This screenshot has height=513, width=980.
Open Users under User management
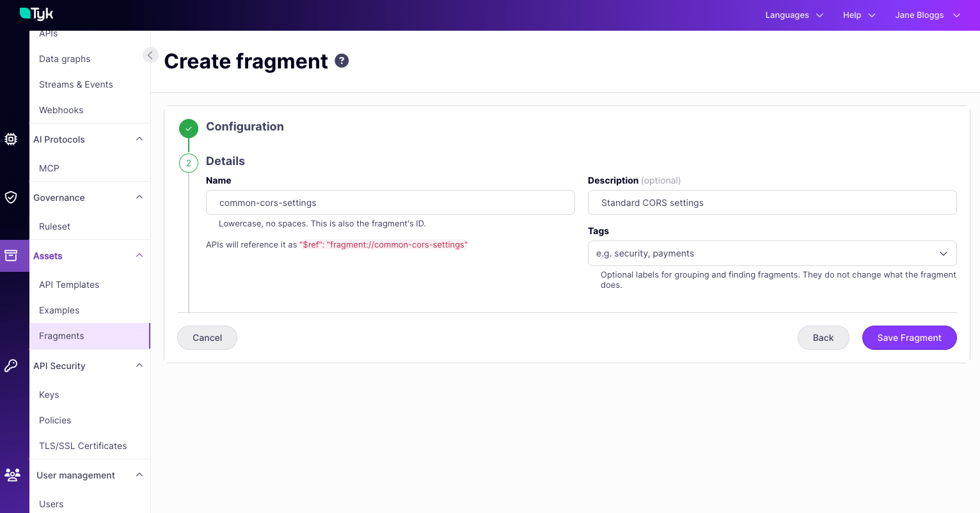point(51,504)
